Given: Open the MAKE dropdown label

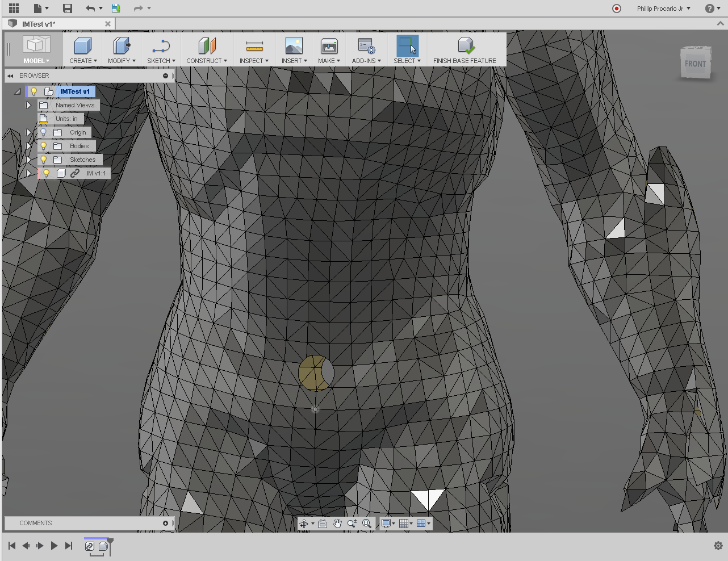Looking at the screenshot, I should (x=329, y=61).
